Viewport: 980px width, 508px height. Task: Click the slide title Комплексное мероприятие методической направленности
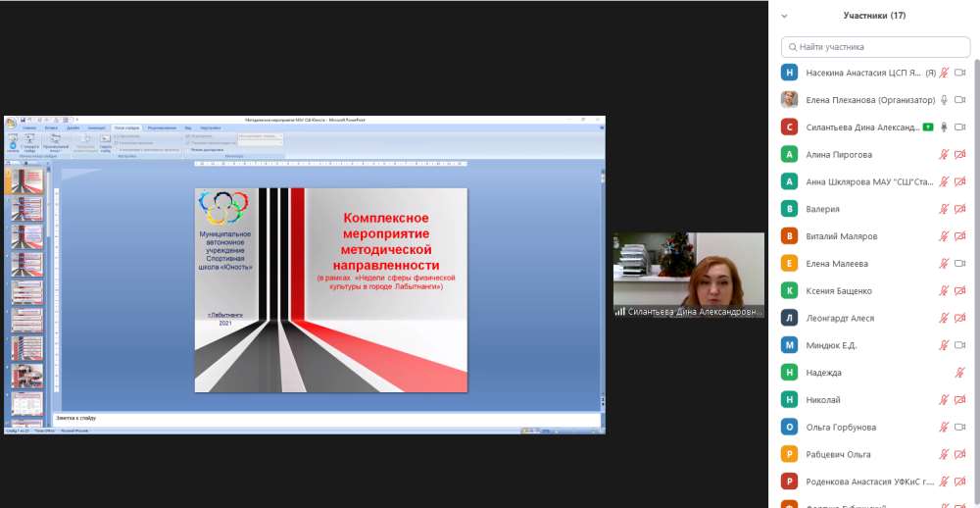386,241
